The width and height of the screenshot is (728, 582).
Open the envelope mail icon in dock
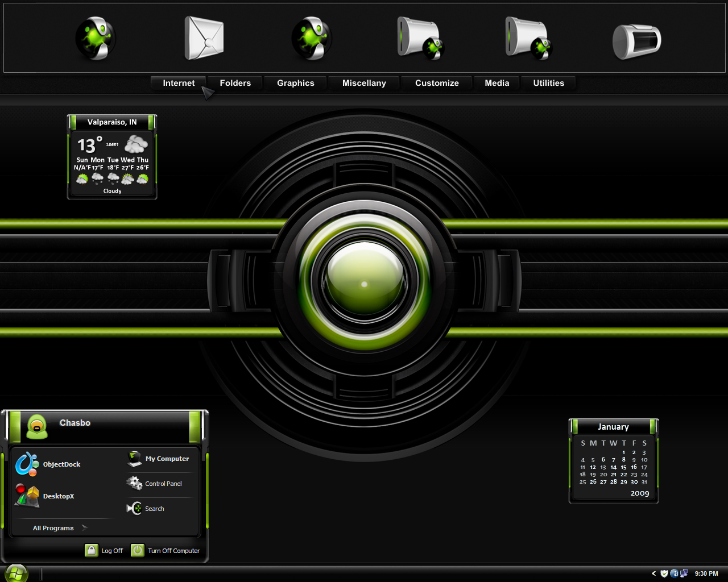click(x=204, y=38)
